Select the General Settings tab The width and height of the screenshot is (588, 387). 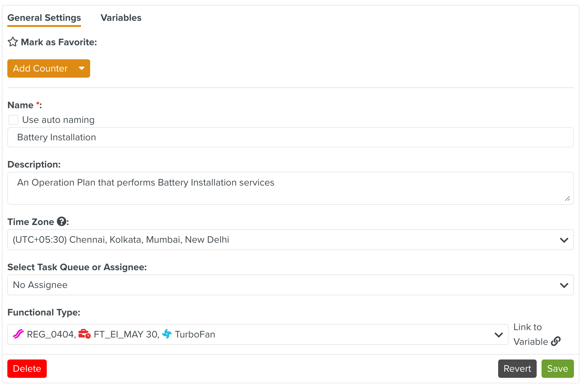(44, 18)
